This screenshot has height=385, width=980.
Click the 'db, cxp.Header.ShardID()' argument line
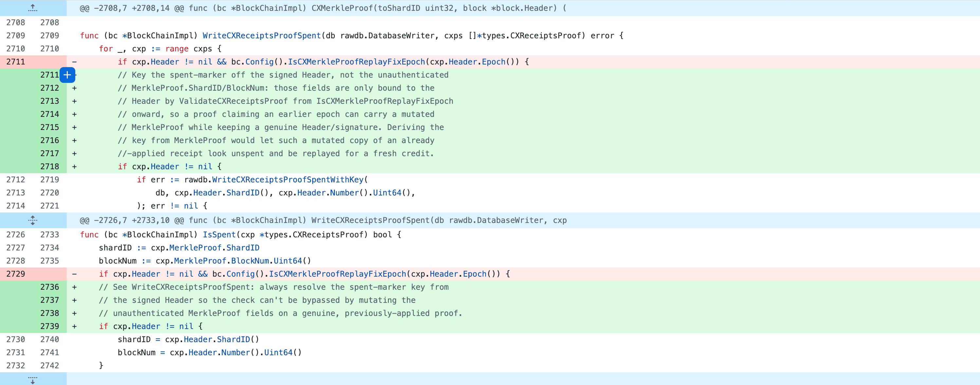point(285,193)
